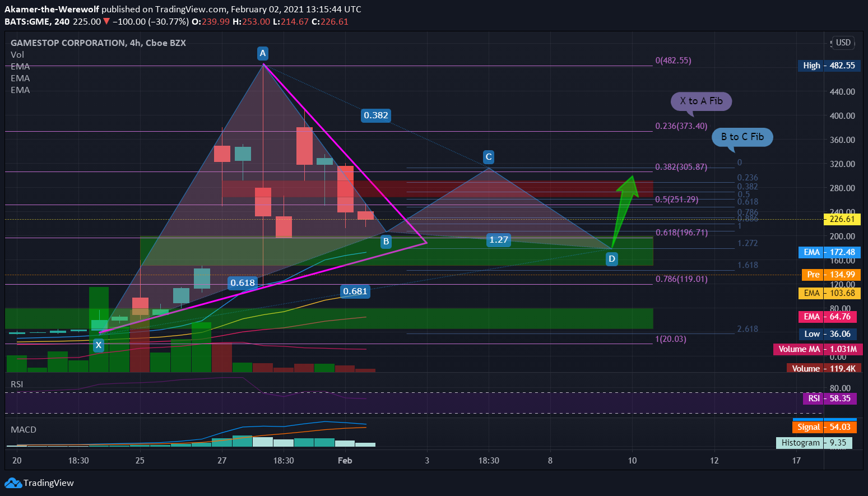This screenshot has height=496, width=868.
Task: Click the EMA 172.48 price tag
Action: pos(829,252)
